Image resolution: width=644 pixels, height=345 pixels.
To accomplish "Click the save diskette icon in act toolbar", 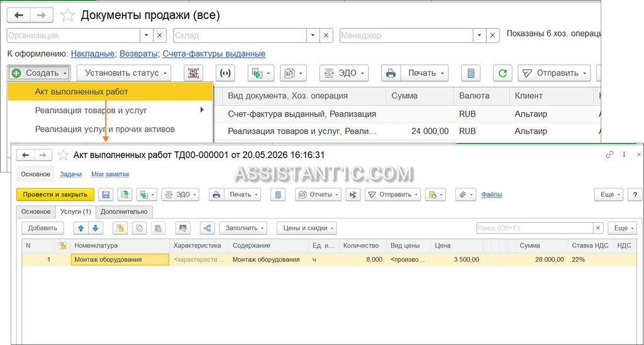I will tap(106, 195).
